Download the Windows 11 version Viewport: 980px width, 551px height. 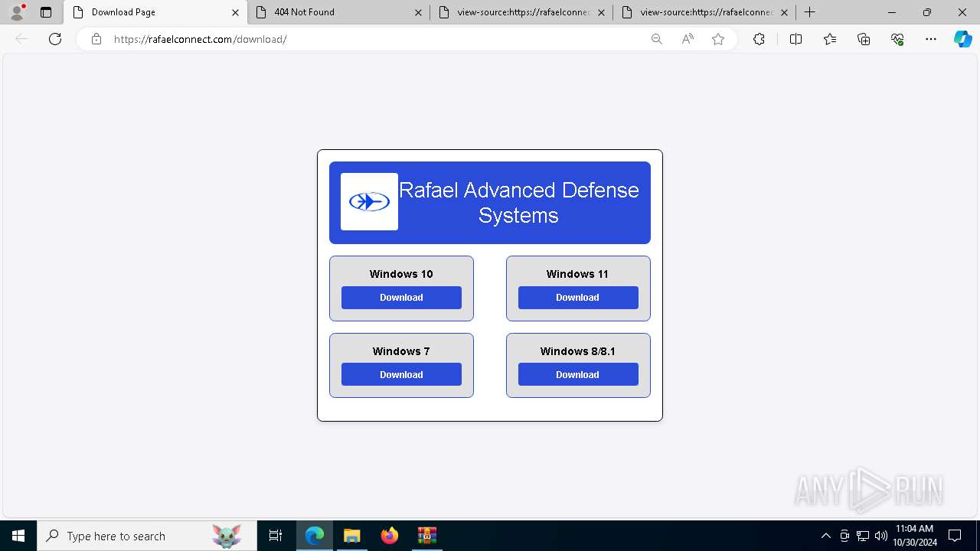[578, 298]
